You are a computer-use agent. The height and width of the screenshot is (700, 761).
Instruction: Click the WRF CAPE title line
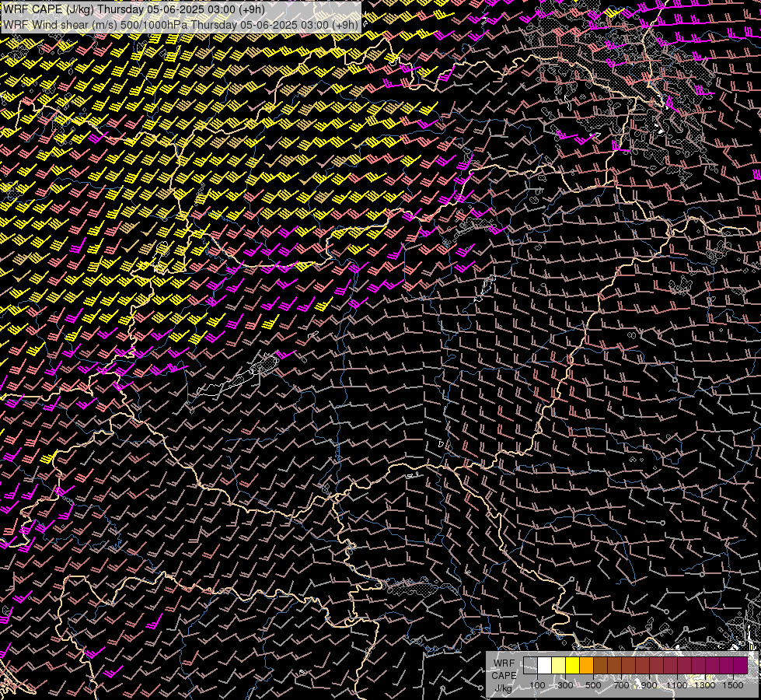pyautogui.click(x=134, y=9)
